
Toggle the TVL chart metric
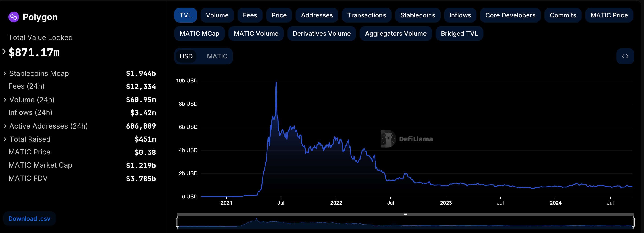[x=185, y=15]
